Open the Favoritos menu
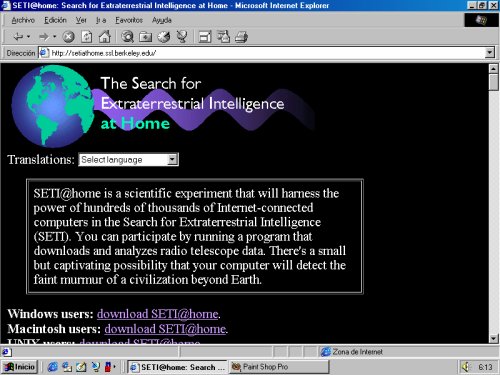 pyautogui.click(x=129, y=20)
